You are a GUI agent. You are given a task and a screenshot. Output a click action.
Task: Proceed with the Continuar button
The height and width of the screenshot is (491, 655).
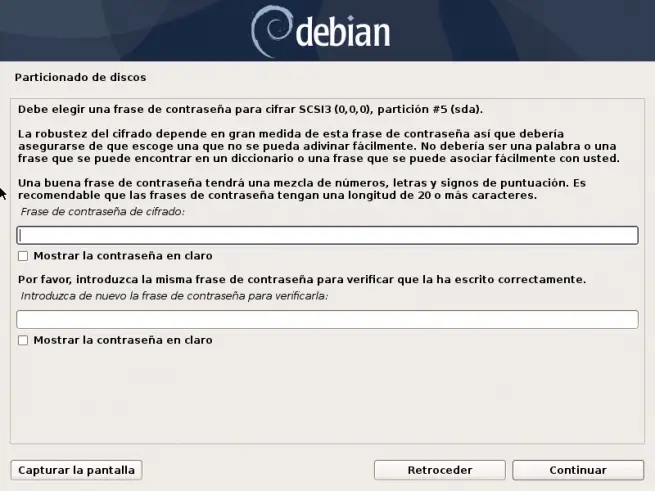click(578, 470)
